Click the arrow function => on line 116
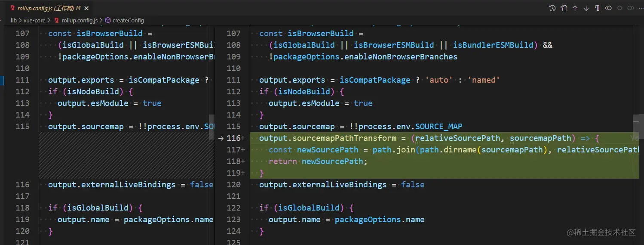 (x=585, y=138)
